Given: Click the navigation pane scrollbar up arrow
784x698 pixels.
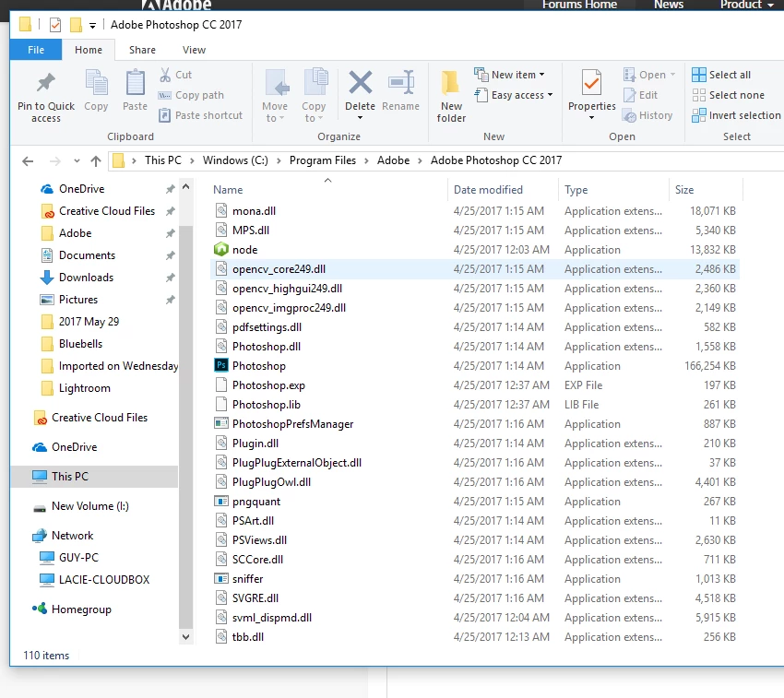Looking at the screenshot, I should point(186,187).
